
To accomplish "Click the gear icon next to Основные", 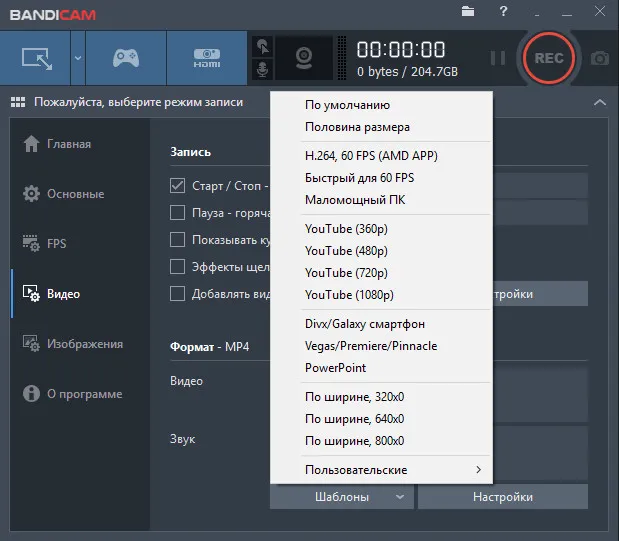I will [x=31, y=194].
